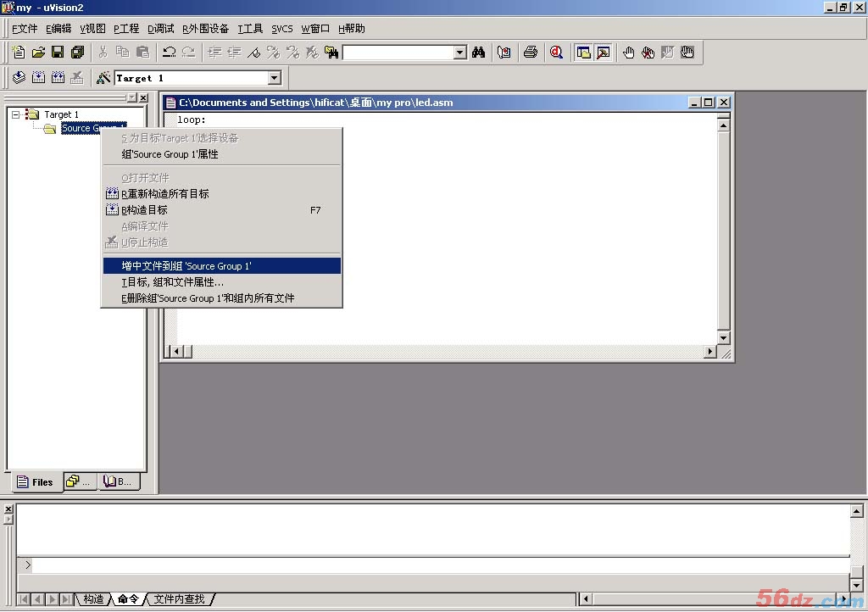Image resolution: width=868 pixels, height=612 pixels.
Task: Toggle the Output window icon
Action: coord(603,52)
